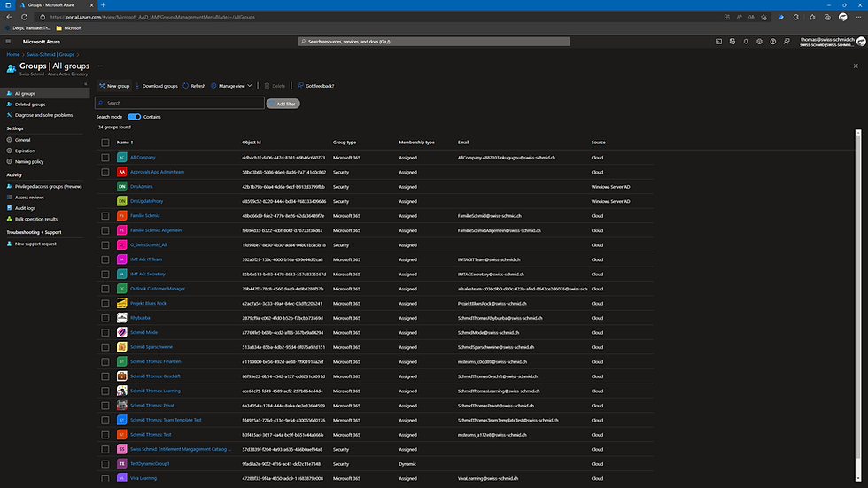
Task: Click Download groups
Action: 156,86
